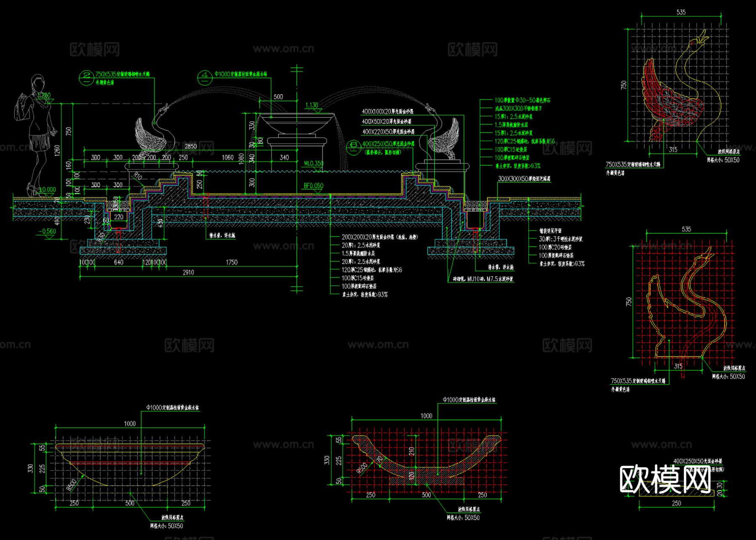The height and width of the screenshot is (540, 756).
Task: Select the 400X50X20 stone finish label
Action: point(386,121)
